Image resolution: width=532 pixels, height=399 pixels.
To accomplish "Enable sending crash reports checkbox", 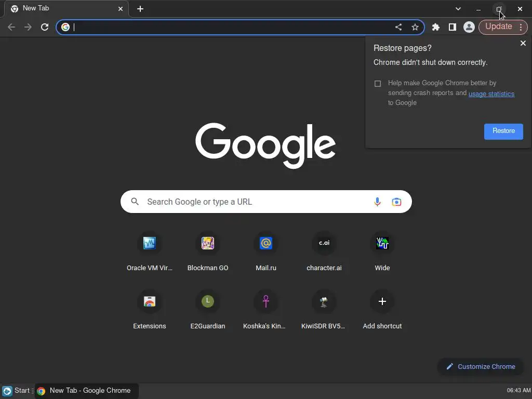I will pos(378,84).
